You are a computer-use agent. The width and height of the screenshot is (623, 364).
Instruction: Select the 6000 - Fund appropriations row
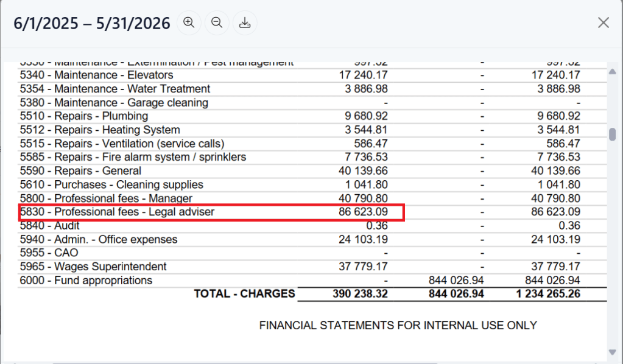[86, 281]
